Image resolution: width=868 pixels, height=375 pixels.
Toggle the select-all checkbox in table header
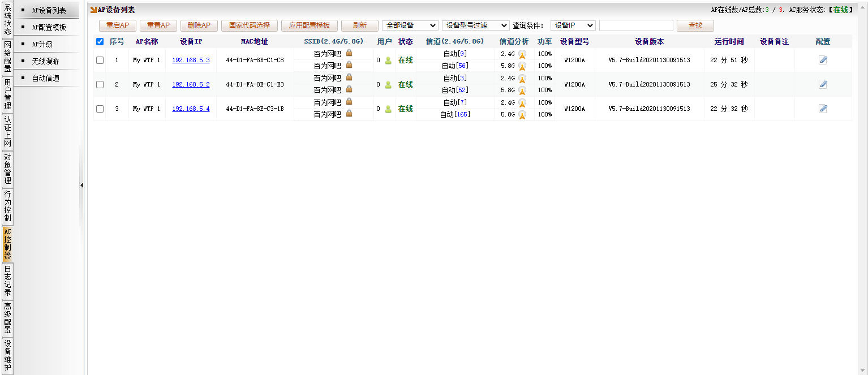[x=100, y=41]
